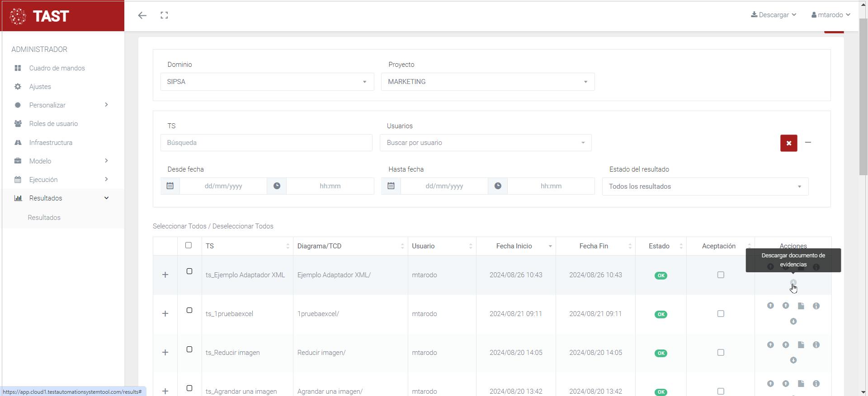
Task: Download evidence document for ts_1pruebaexcel
Action: [793, 321]
